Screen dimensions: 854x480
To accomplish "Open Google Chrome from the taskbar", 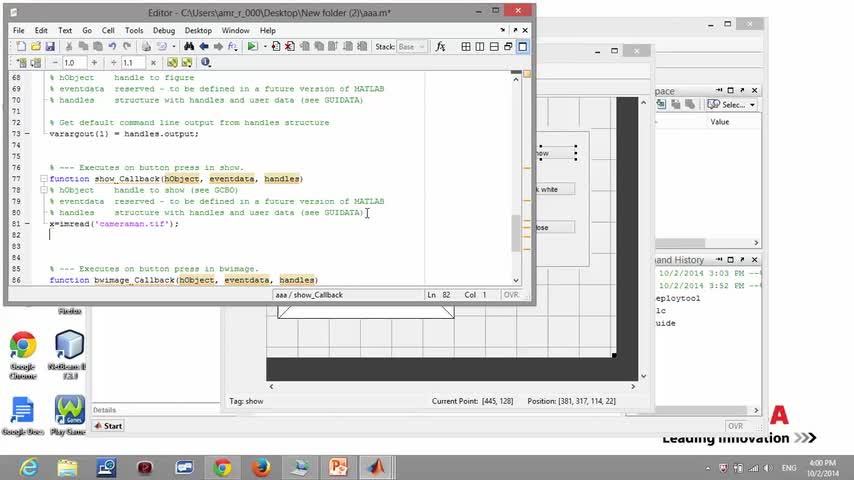I will pos(222,467).
